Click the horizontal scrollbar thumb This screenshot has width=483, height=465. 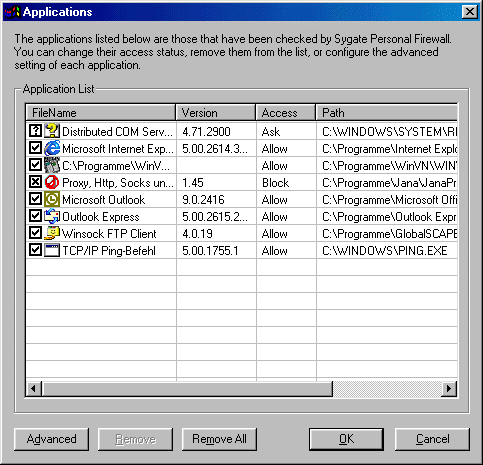pos(187,388)
